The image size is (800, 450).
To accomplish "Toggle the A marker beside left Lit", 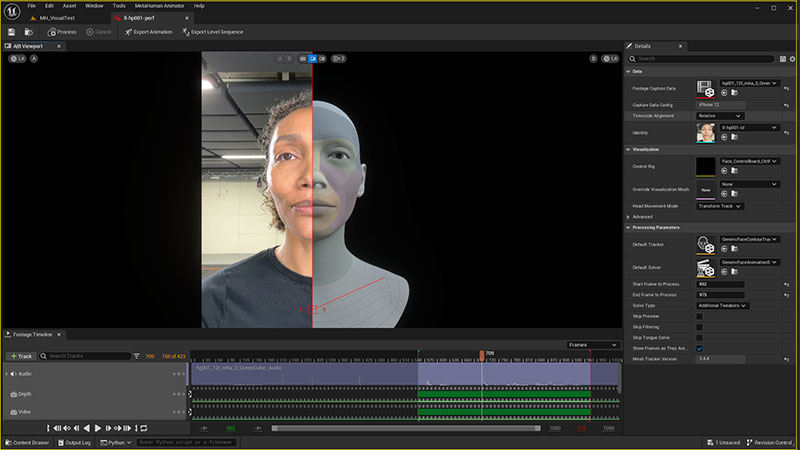I will 34,59.
